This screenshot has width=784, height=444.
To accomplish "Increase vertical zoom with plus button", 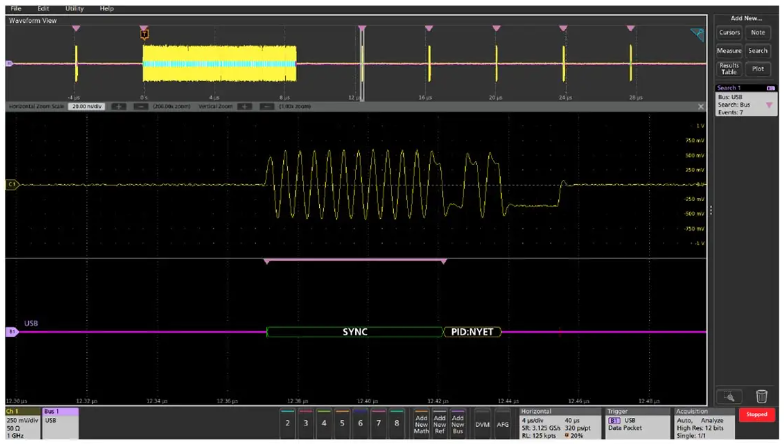I will tap(244, 106).
